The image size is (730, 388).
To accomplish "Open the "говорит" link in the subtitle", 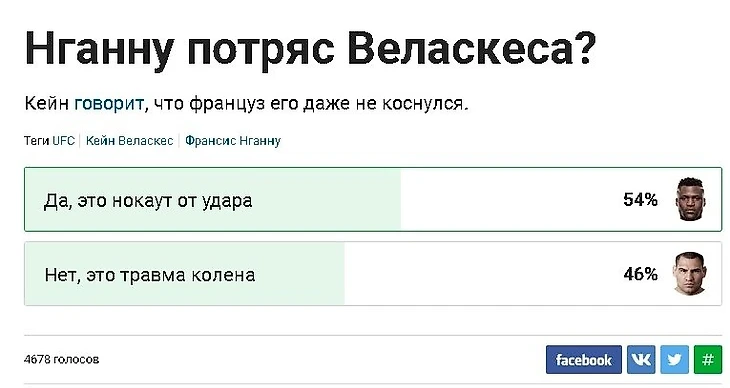I will [x=109, y=103].
